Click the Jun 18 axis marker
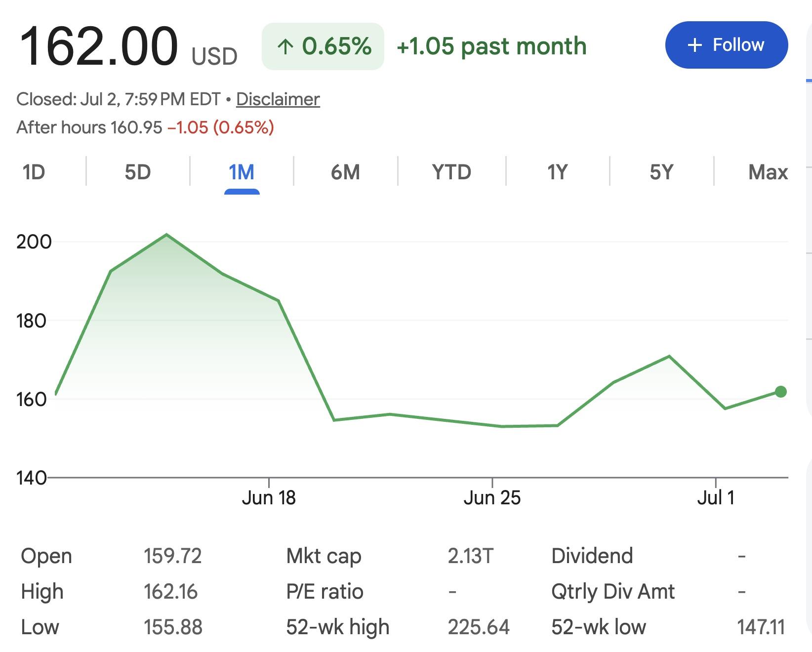 pos(269,497)
